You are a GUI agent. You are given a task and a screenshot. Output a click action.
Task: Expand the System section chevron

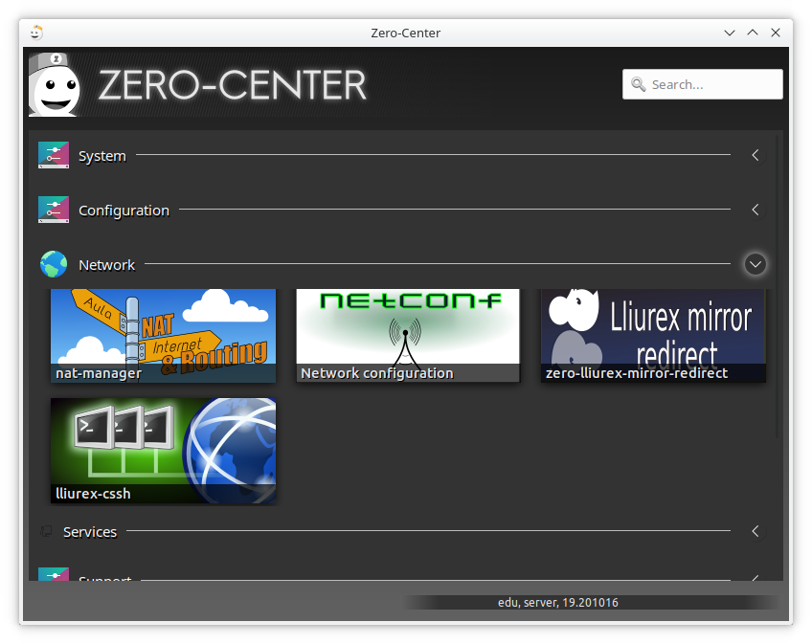click(x=756, y=155)
